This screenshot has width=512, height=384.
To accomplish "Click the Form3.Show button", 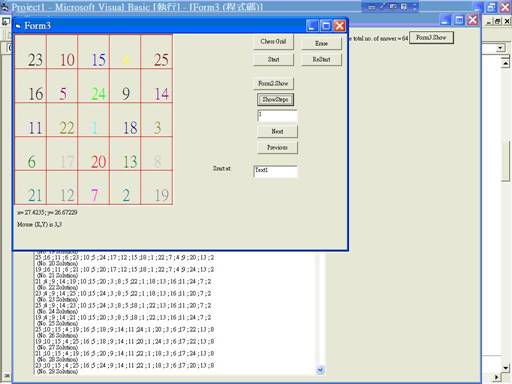I will [431, 38].
